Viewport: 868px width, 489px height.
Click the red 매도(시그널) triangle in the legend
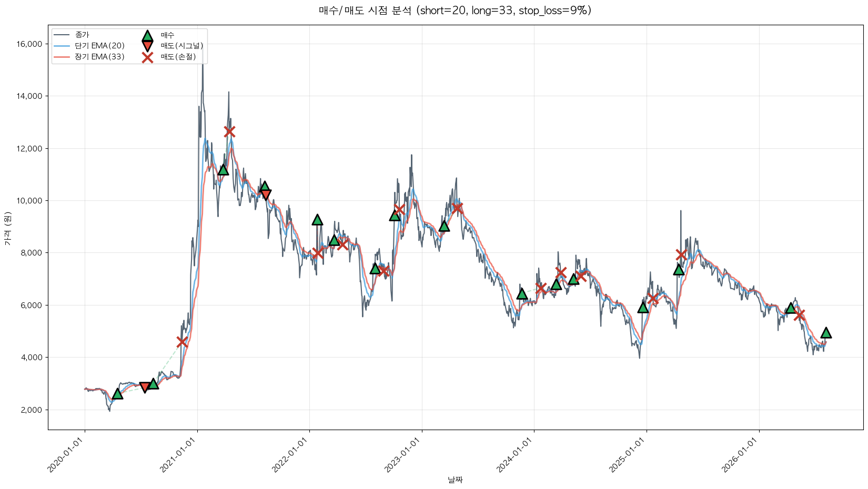[x=147, y=46]
